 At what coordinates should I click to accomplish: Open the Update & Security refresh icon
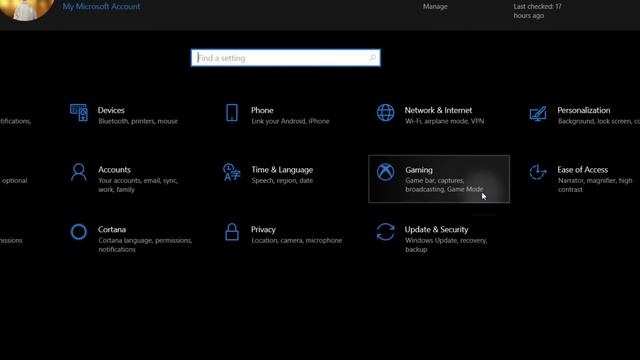(x=385, y=232)
